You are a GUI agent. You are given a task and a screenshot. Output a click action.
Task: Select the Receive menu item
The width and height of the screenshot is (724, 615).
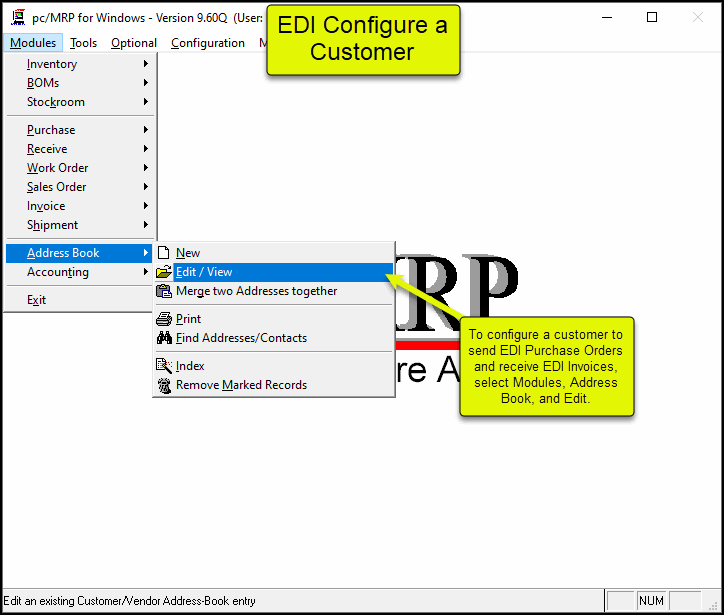tap(79, 149)
